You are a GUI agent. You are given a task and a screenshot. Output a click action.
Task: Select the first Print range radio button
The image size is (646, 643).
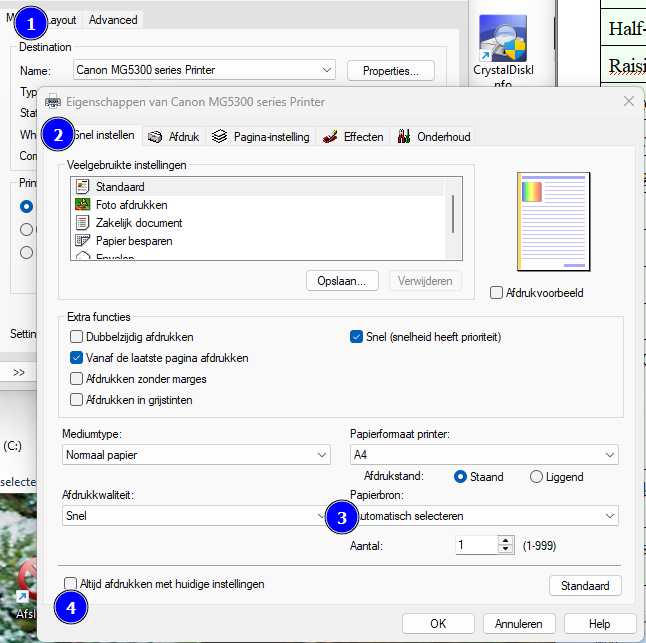[26, 206]
